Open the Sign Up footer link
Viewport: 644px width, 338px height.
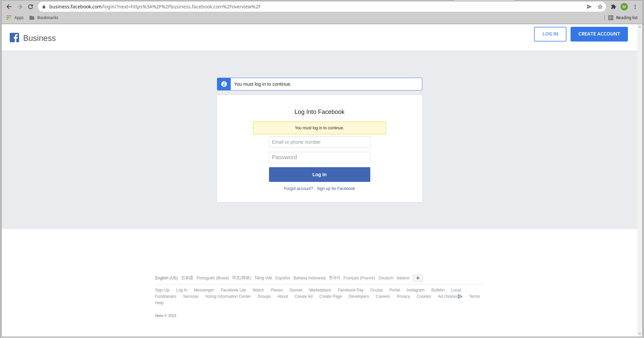click(162, 290)
